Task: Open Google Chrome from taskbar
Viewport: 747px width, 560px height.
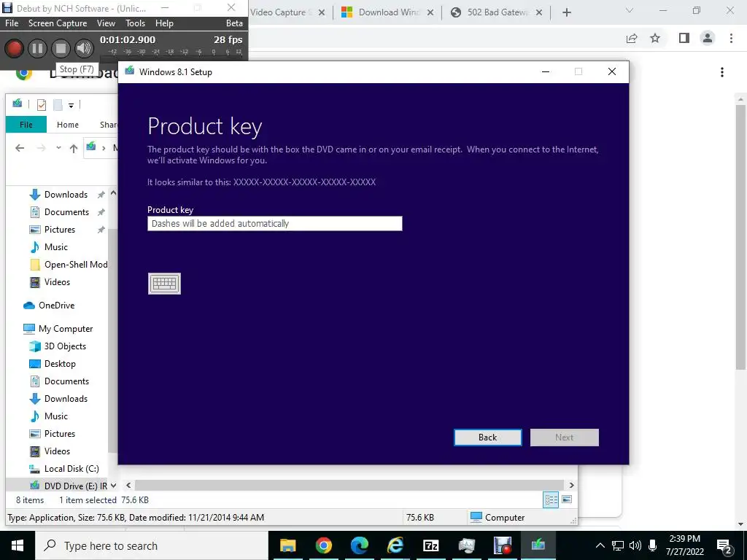Action: [x=323, y=545]
